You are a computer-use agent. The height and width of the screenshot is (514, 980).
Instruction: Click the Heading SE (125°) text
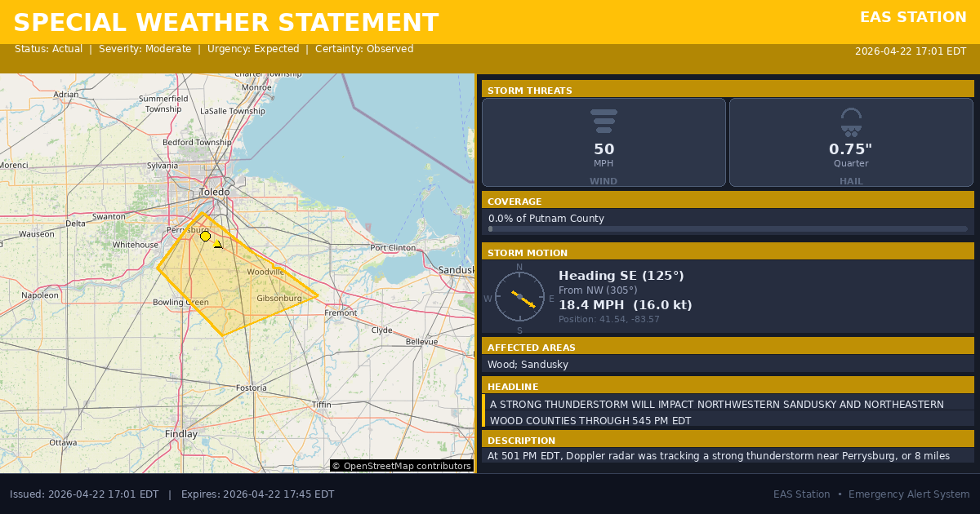[x=621, y=276]
